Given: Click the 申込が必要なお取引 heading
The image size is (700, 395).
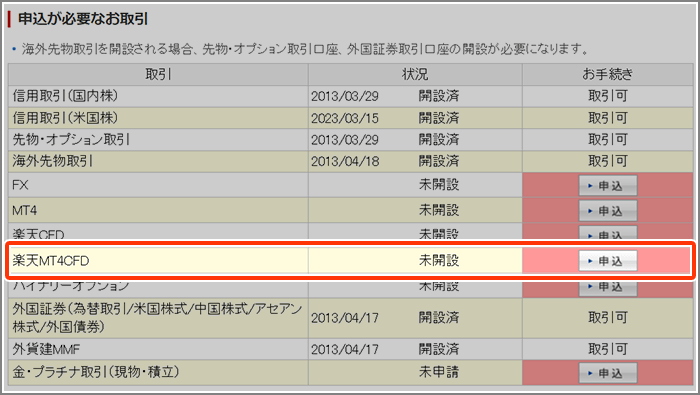Looking at the screenshot, I should (x=83, y=19).
